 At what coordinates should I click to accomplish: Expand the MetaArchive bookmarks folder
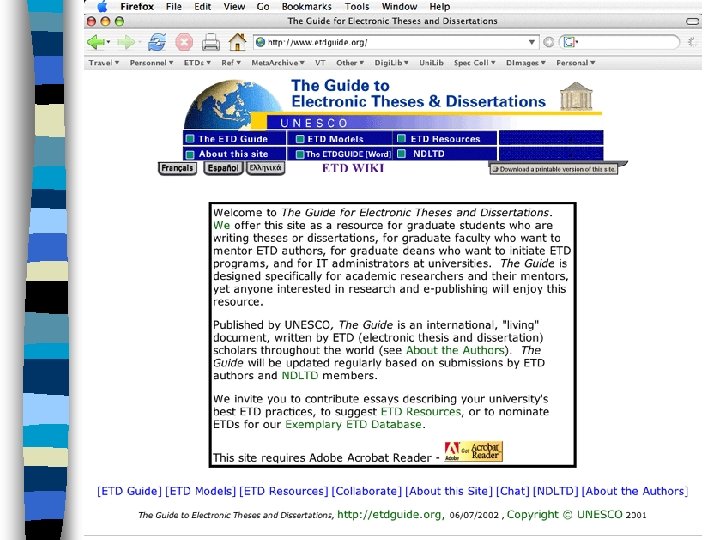click(x=278, y=62)
